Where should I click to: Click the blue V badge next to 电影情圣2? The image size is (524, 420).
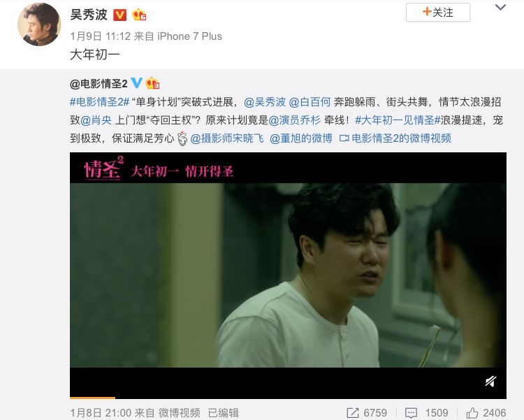coord(136,82)
